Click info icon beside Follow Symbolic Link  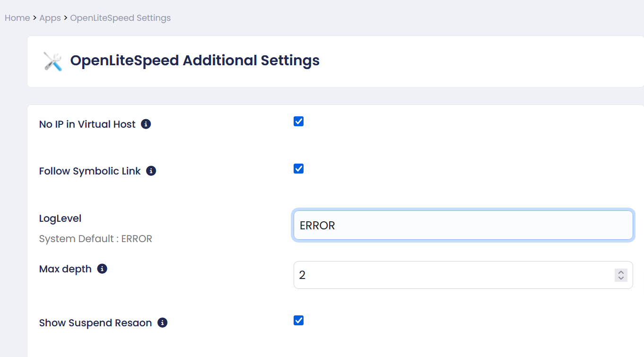coord(151,171)
